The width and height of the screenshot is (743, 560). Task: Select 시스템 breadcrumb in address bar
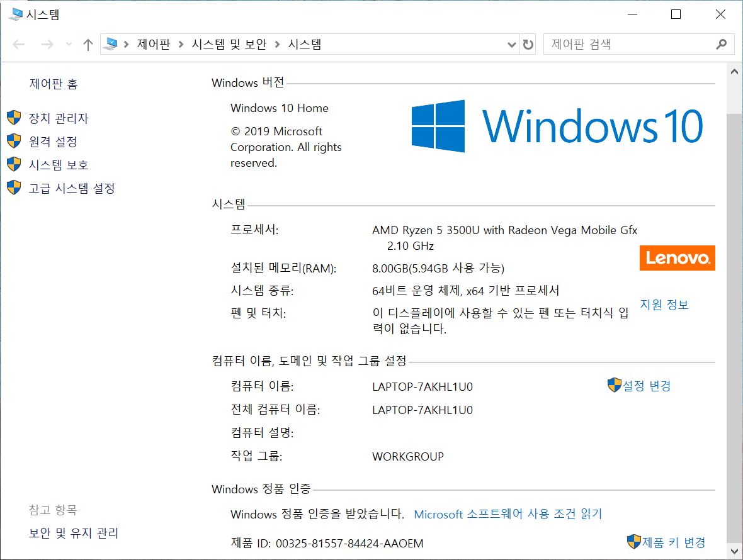click(x=305, y=44)
